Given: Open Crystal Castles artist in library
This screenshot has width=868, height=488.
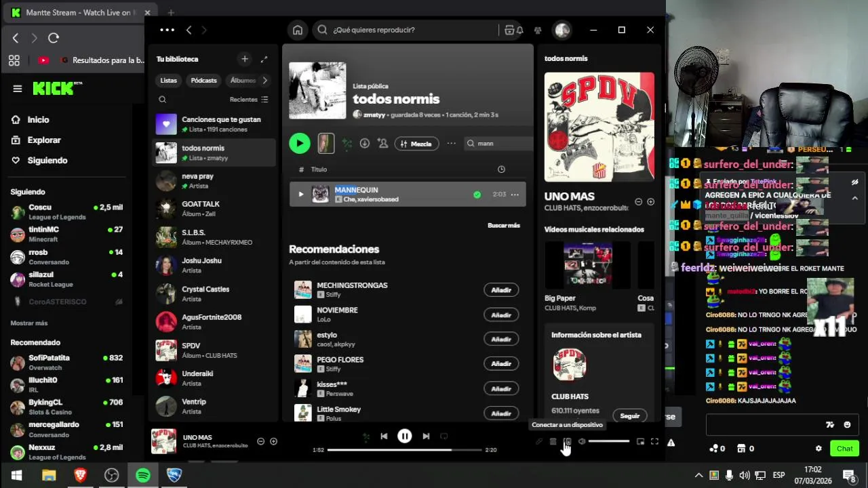Looking at the screenshot, I should 214,293.
